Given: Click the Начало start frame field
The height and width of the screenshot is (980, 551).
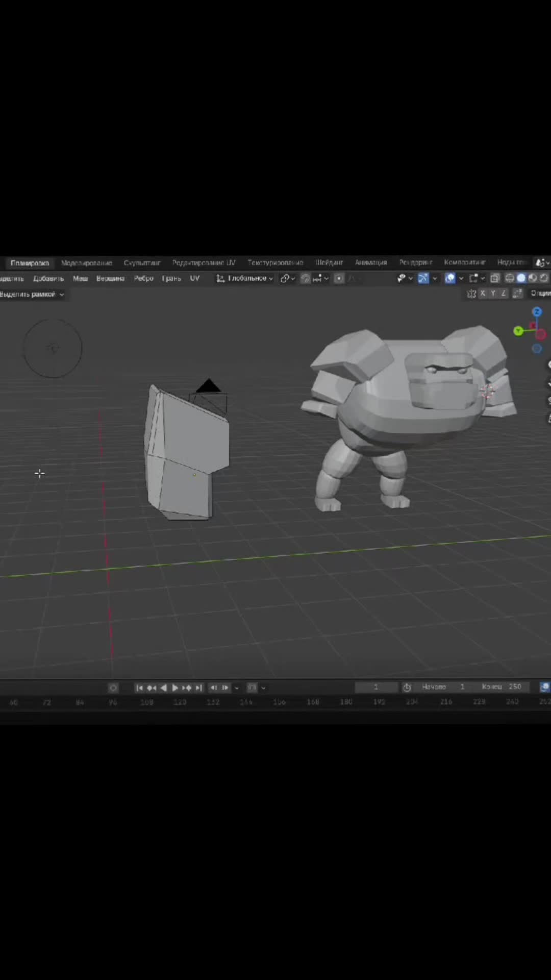Looking at the screenshot, I should [x=444, y=688].
